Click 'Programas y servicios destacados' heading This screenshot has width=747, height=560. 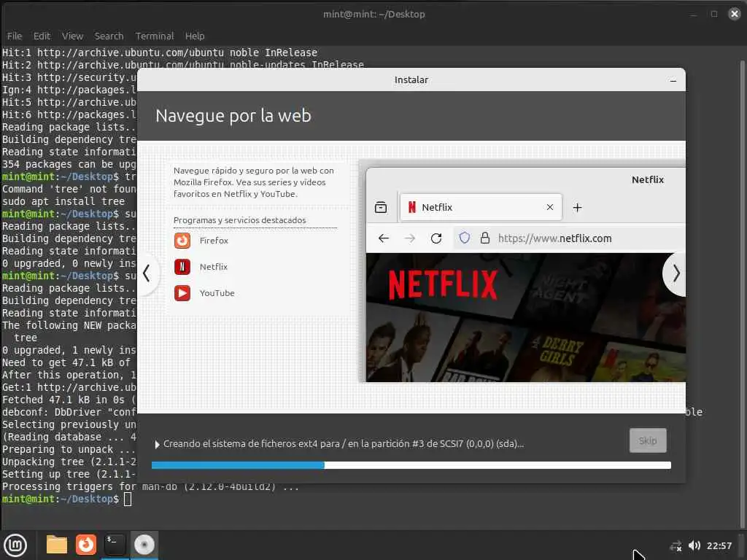[x=239, y=220]
